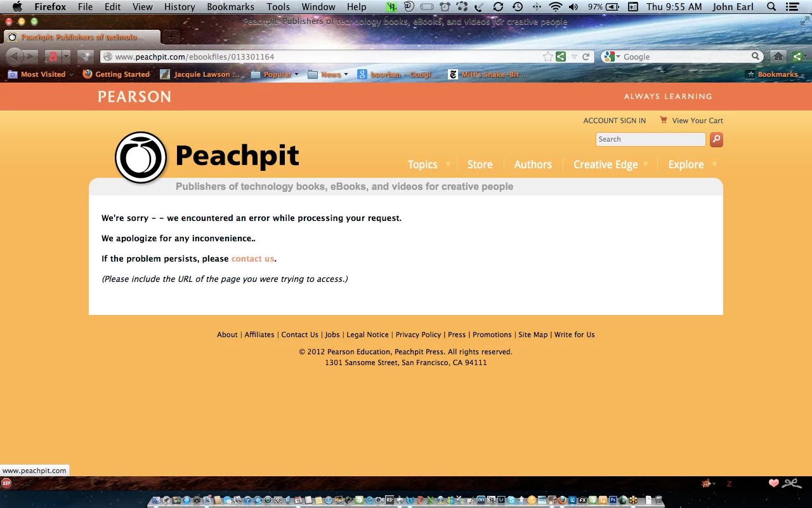Image resolution: width=812 pixels, height=508 pixels.
Task: Open the Apple menu
Action: coord(17,7)
